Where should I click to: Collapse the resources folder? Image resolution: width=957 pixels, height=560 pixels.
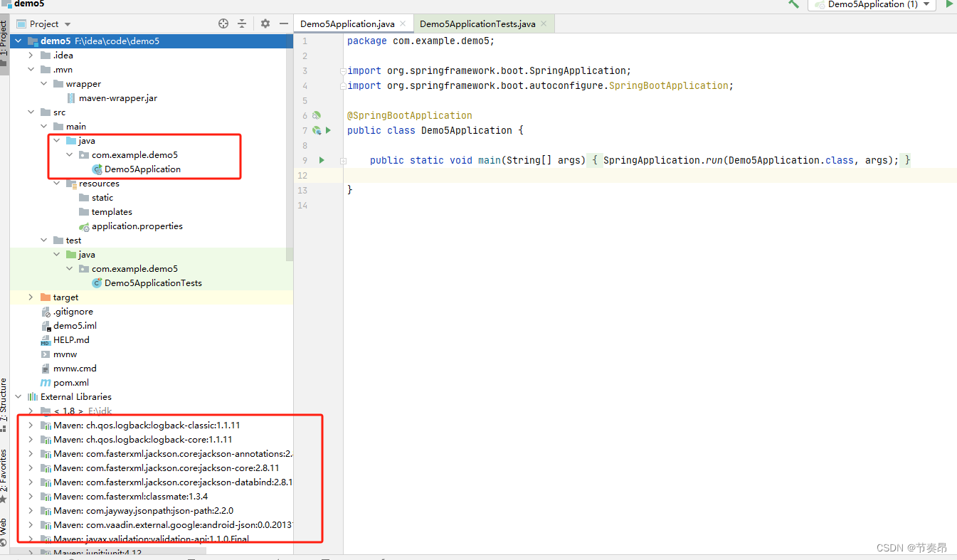point(57,184)
